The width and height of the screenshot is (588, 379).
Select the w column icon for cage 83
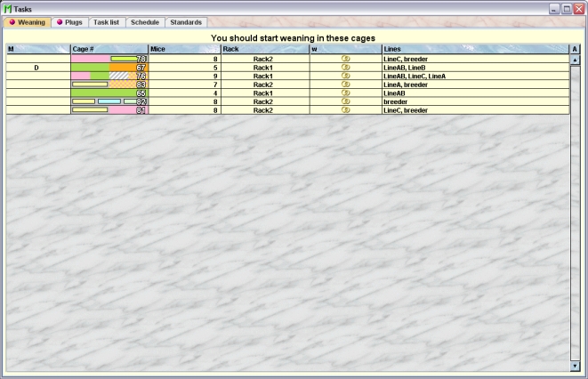point(346,85)
